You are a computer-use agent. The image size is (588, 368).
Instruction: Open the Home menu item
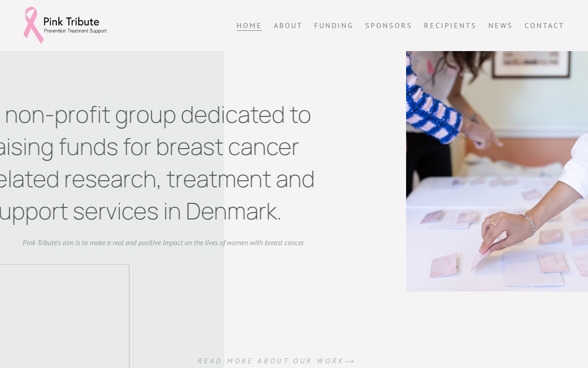[x=249, y=26]
